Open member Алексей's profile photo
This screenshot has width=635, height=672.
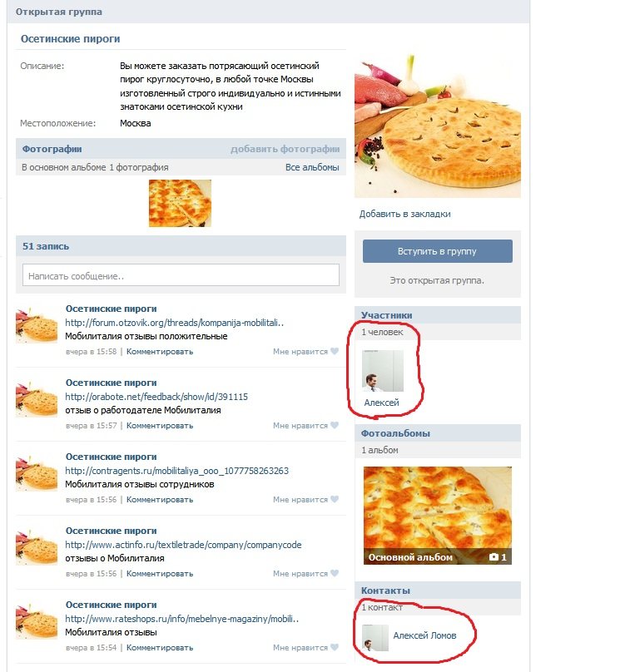click(383, 371)
